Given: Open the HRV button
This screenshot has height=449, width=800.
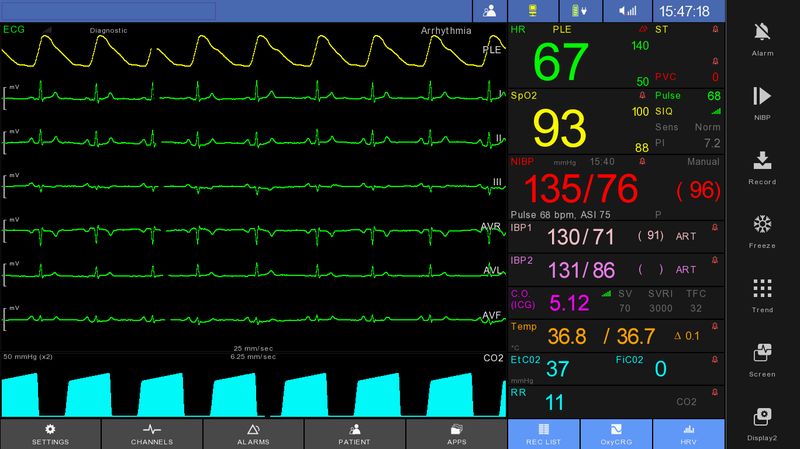Looking at the screenshot, I should point(688,434).
